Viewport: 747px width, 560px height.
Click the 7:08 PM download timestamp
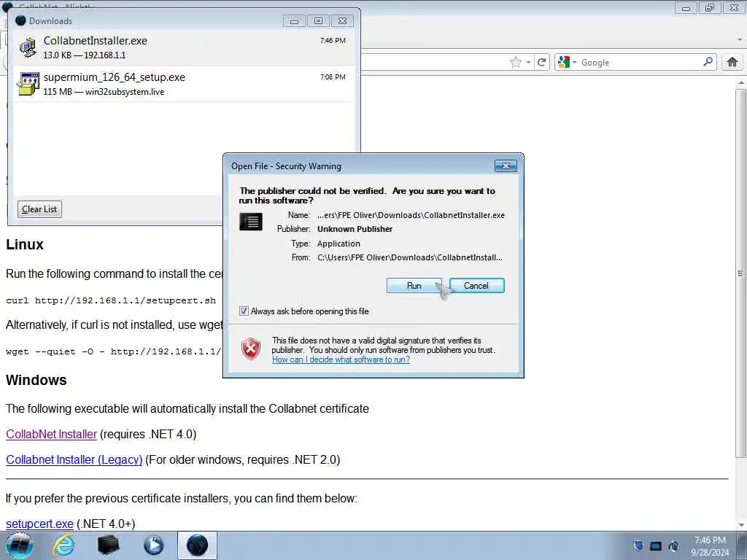333,77
